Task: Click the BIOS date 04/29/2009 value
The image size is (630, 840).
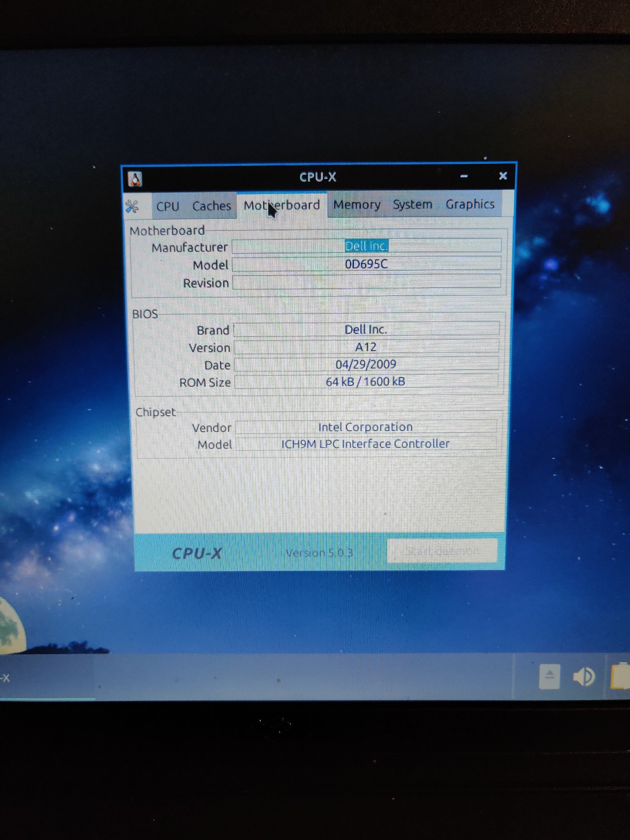Action: [366, 364]
